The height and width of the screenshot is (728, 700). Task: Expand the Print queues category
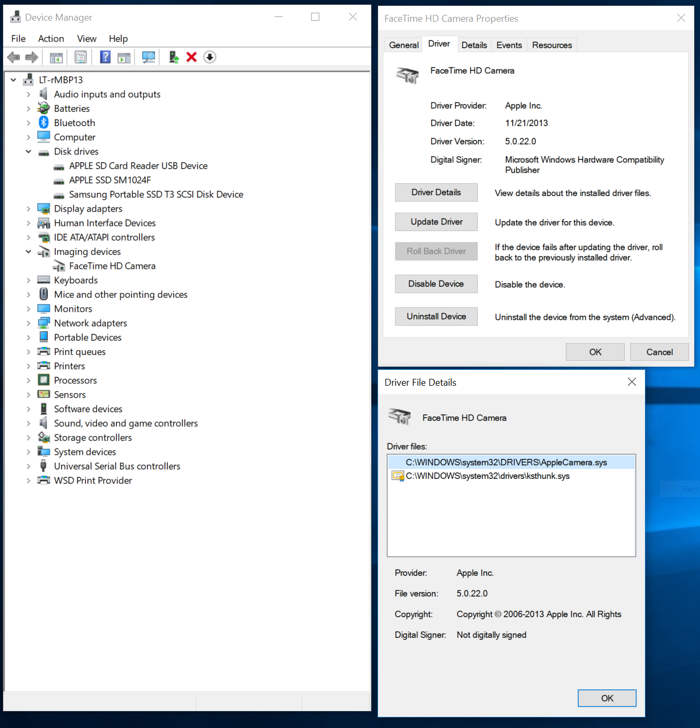point(29,352)
